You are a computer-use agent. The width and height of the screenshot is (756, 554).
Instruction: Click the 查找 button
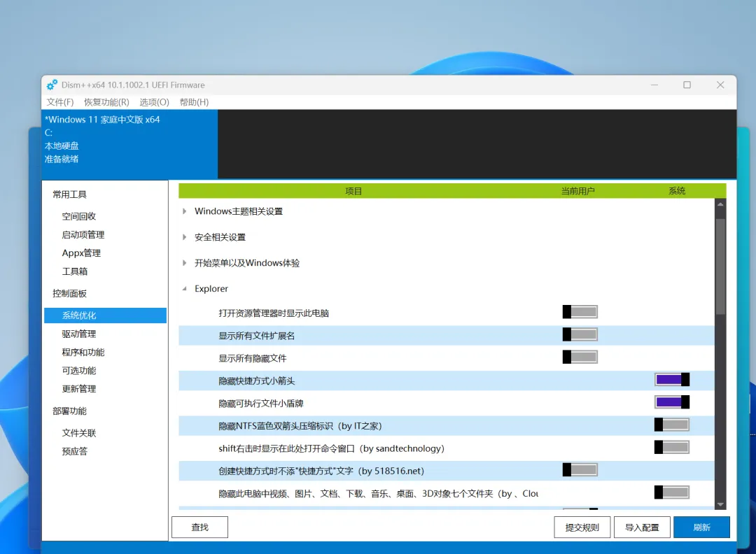[x=199, y=527]
